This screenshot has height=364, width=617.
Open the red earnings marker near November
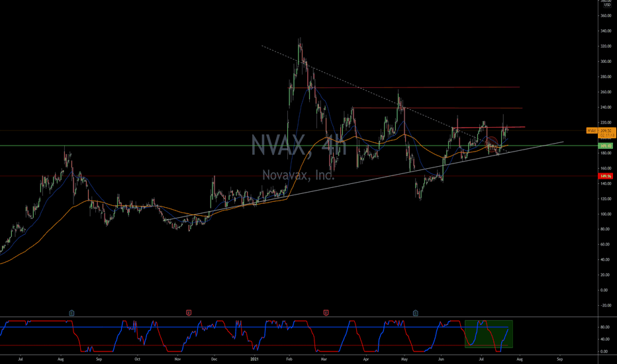tap(189, 313)
